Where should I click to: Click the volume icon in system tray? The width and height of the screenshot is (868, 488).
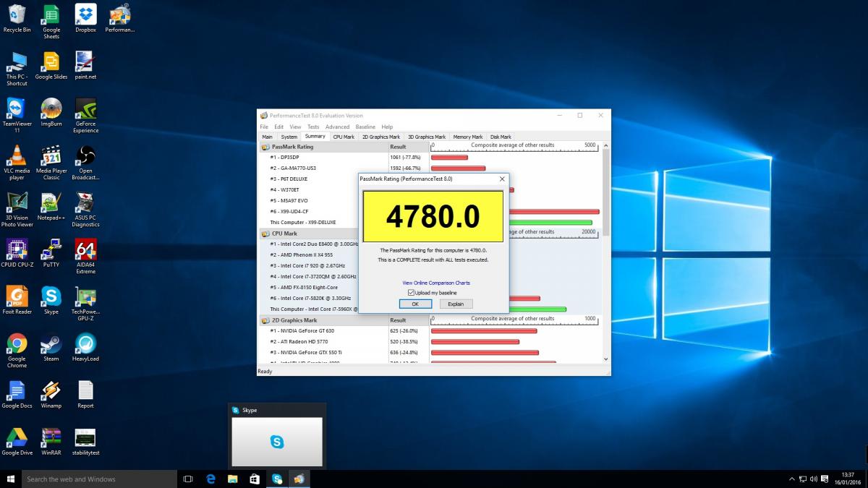(814, 479)
